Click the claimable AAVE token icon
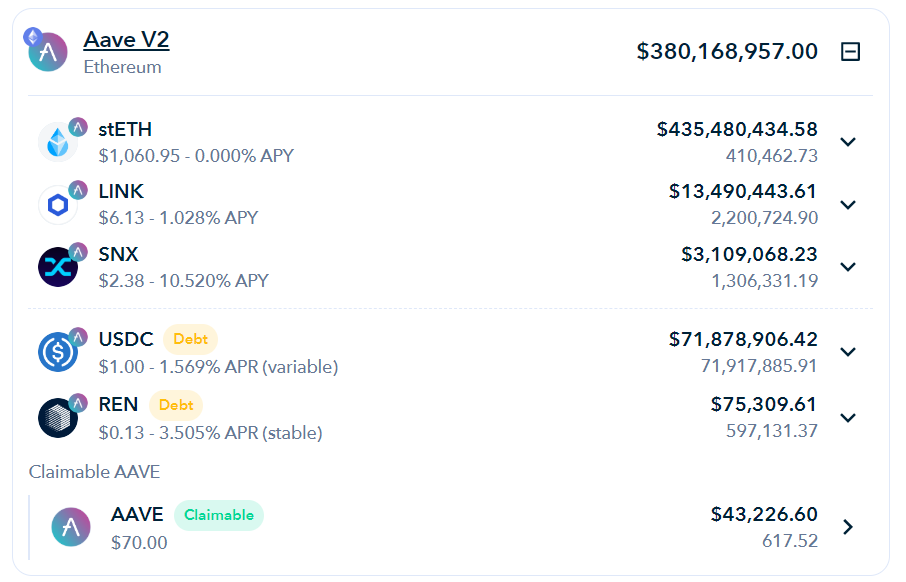The image size is (906, 582). point(71,527)
